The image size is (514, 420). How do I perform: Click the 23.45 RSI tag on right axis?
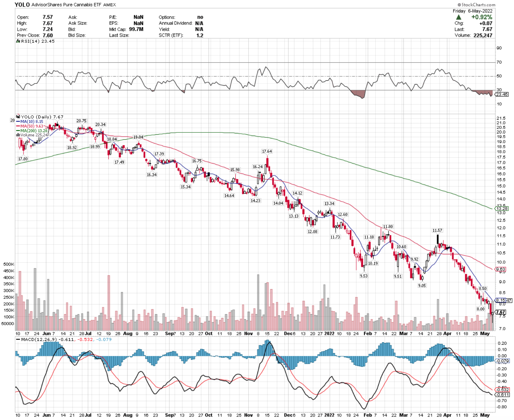[502, 94]
